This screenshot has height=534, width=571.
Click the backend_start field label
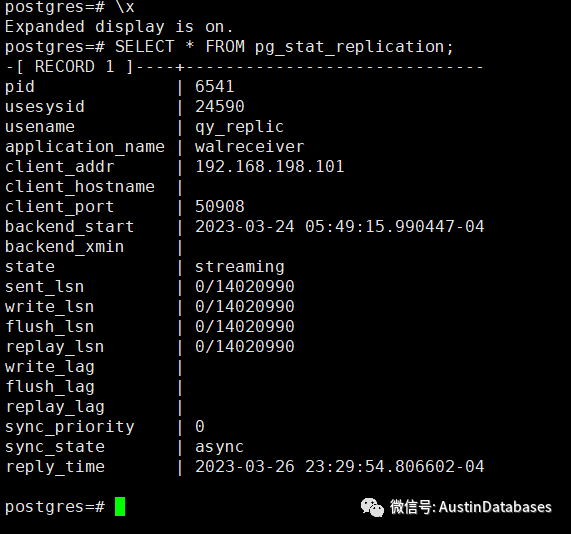click(x=70, y=227)
